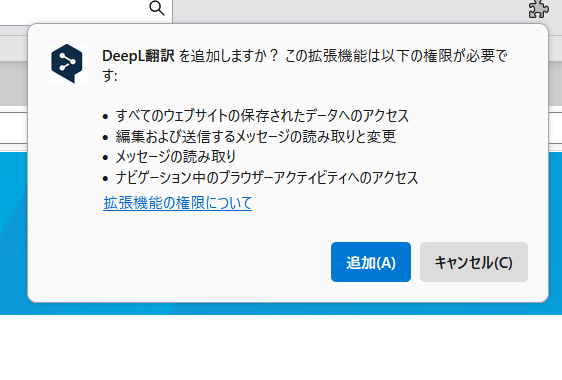This screenshot has height=380, width=562.
Task: Click the magnifying glass search icon
Action: (157, 8)
